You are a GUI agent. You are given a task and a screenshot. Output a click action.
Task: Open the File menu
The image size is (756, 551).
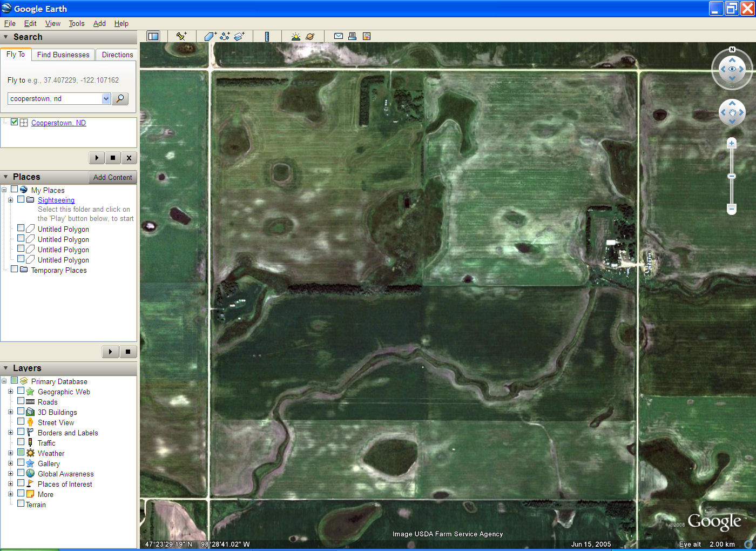(10, 23)
